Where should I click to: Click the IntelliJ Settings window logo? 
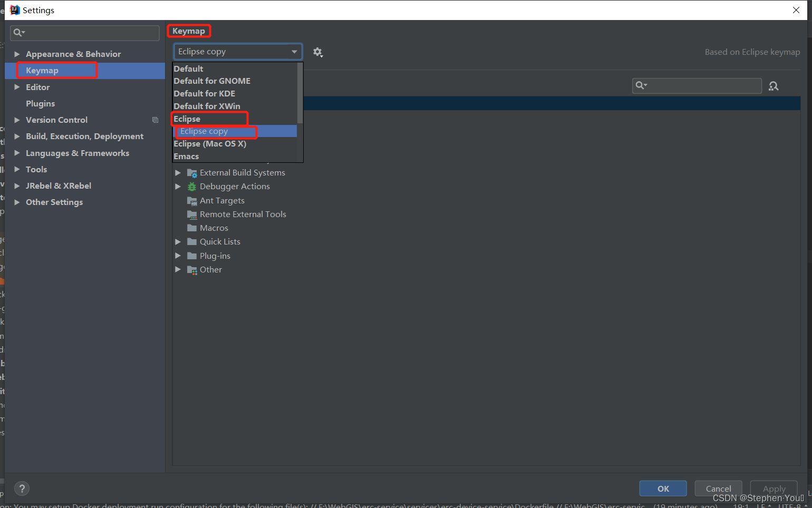pyautogui.click(x=14, y=10)
